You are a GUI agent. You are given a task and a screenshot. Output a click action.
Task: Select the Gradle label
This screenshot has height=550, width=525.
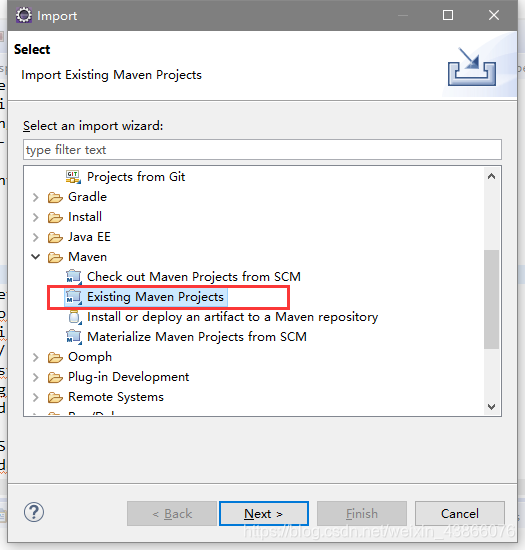coord(87,197)
